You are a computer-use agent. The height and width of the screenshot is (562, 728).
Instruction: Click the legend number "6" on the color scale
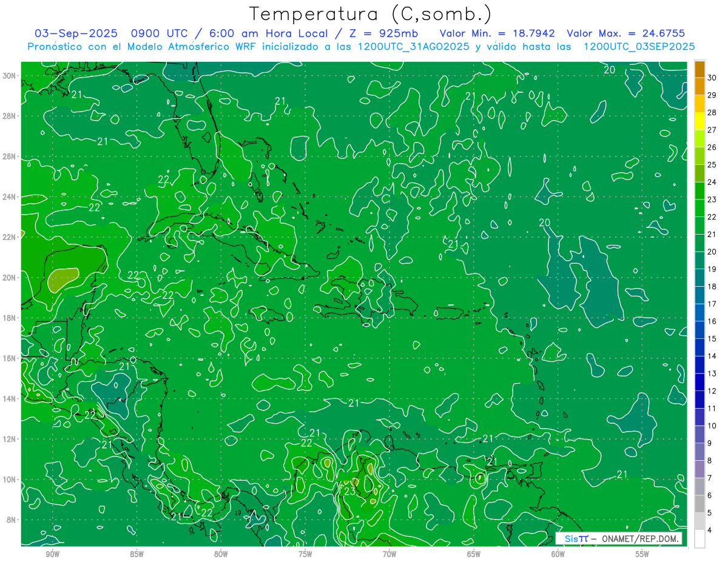[x=710, y=495]
